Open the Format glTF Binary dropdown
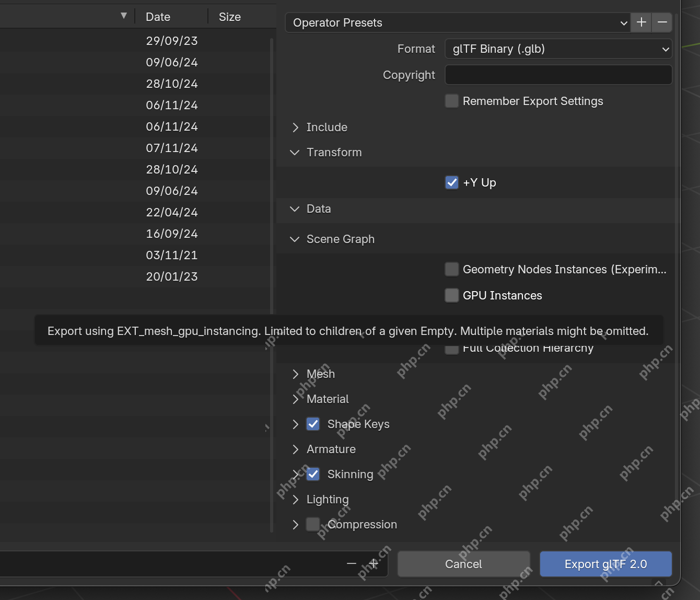The width and height of the screenshot is (700, 600). pos(558,49)
